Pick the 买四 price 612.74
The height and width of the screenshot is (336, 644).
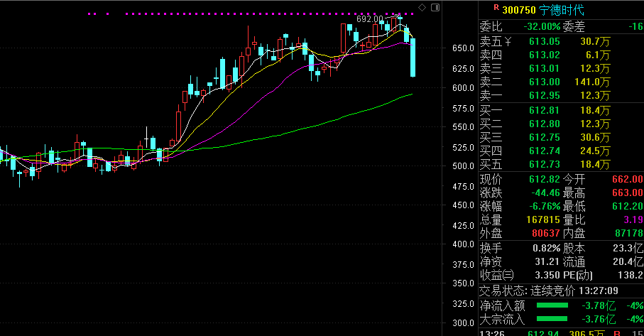coord(544,151)
